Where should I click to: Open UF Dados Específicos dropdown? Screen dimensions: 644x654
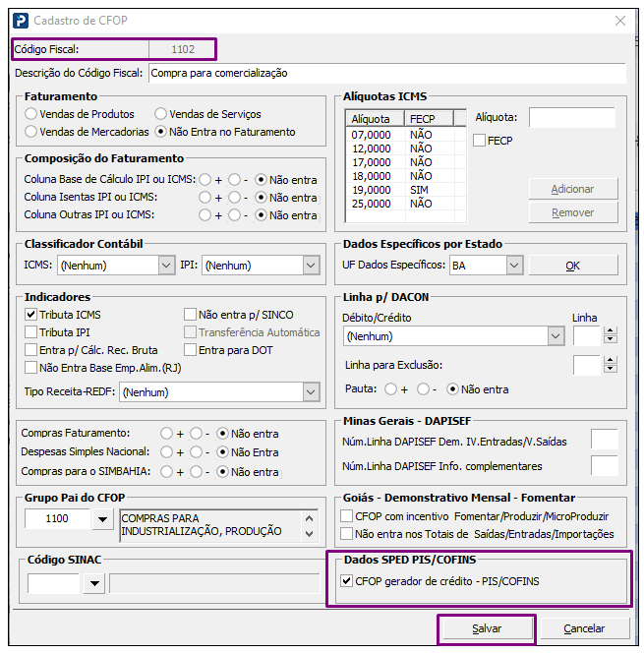[514, 266]
